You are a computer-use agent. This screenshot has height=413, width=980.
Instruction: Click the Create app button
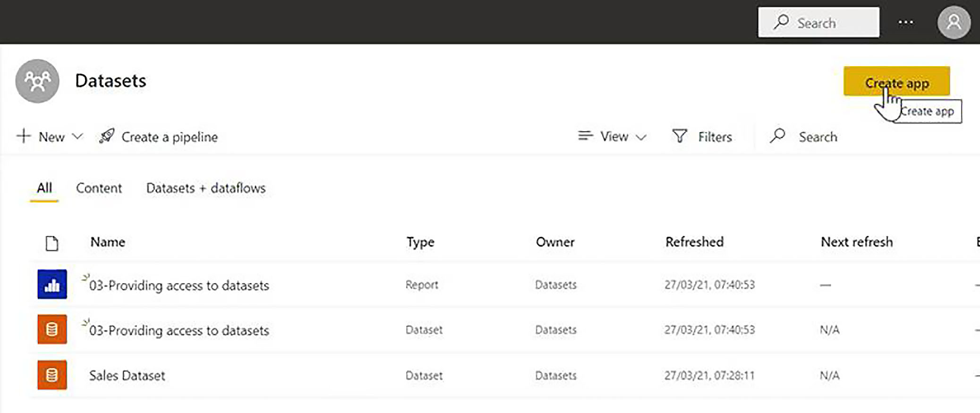pos(896,82)
